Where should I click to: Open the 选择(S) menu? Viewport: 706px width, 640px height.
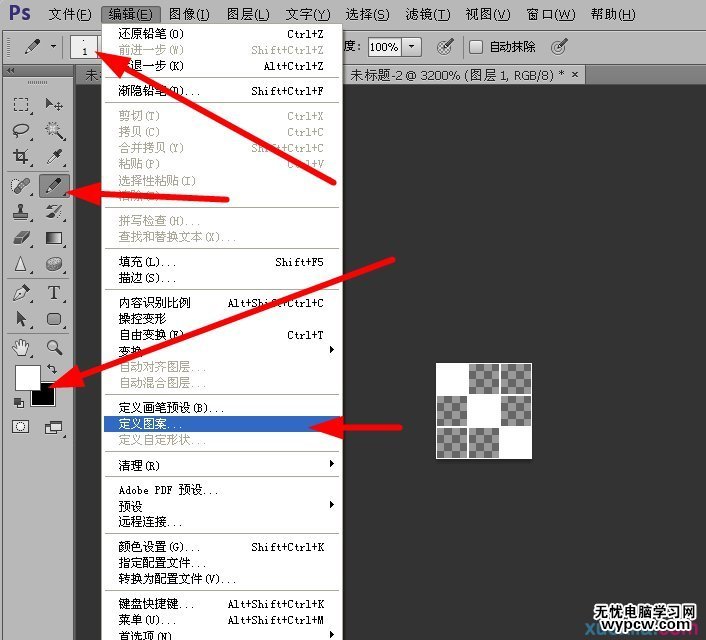tap(367, 14)
